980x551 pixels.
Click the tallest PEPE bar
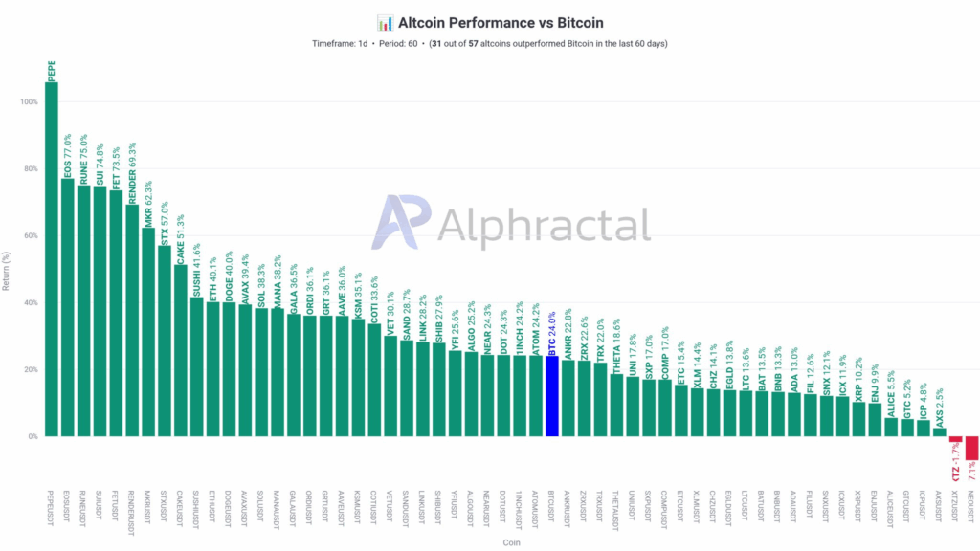(x=51, y=258)
